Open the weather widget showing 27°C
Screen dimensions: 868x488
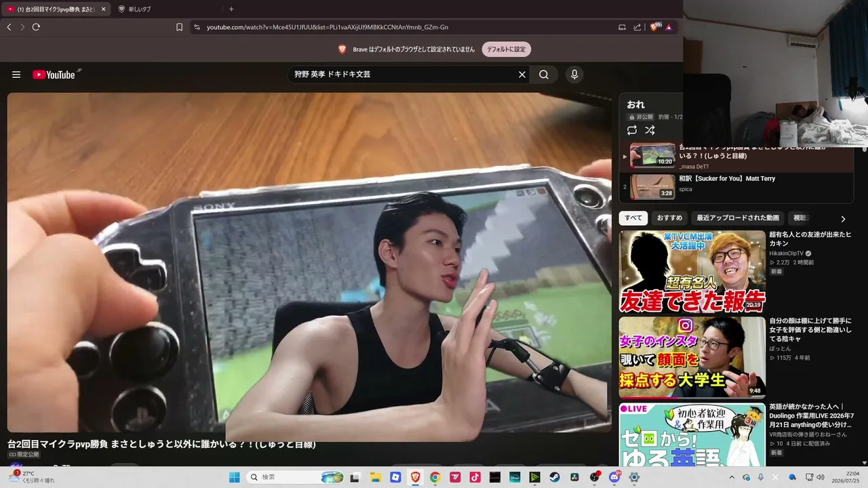coord(33,477)
